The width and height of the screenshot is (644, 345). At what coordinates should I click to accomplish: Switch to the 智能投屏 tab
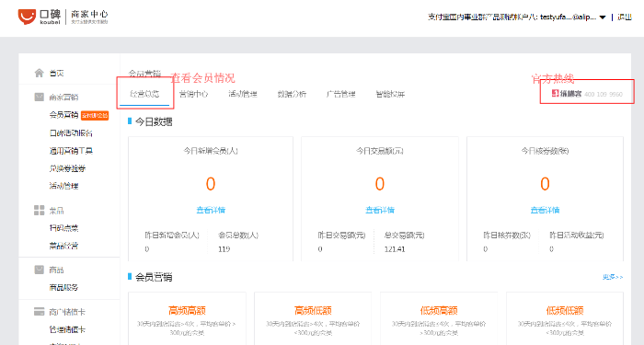[390, 94]
